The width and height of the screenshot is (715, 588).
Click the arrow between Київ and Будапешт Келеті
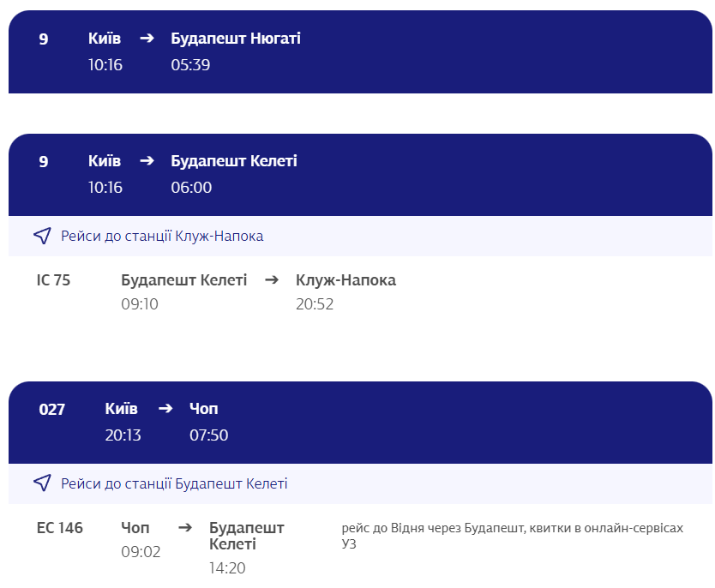tap(147, 161)
